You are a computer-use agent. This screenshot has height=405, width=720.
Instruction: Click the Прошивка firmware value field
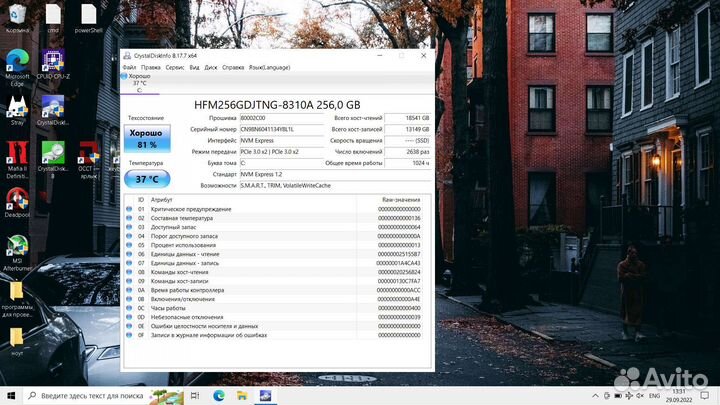(x=281, y=118)
